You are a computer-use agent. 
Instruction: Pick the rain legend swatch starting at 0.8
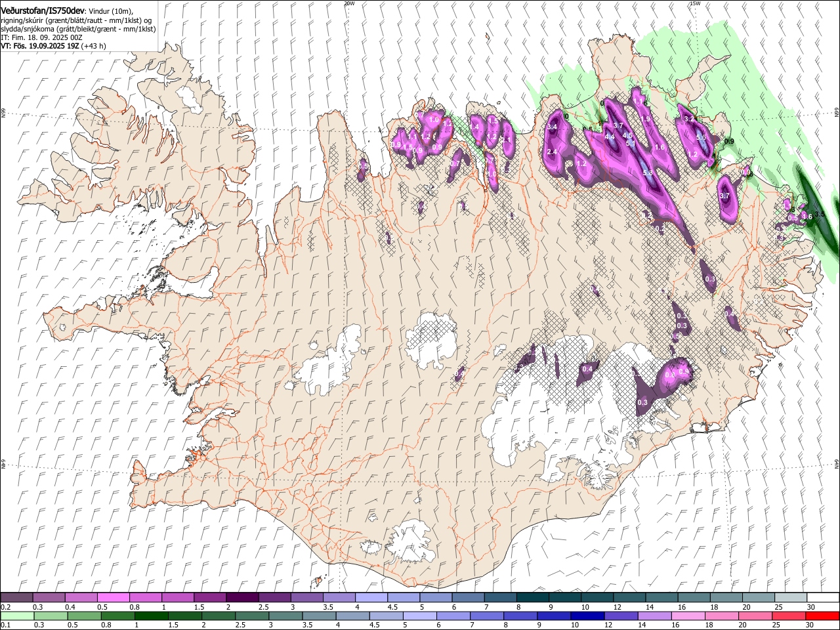pos(117,616)
